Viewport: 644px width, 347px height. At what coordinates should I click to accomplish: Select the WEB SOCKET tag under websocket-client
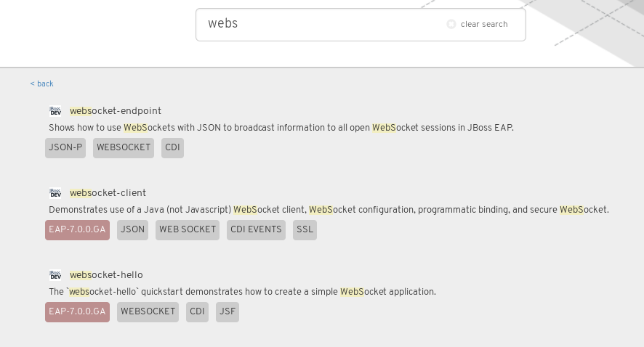[x=188, y=230]
